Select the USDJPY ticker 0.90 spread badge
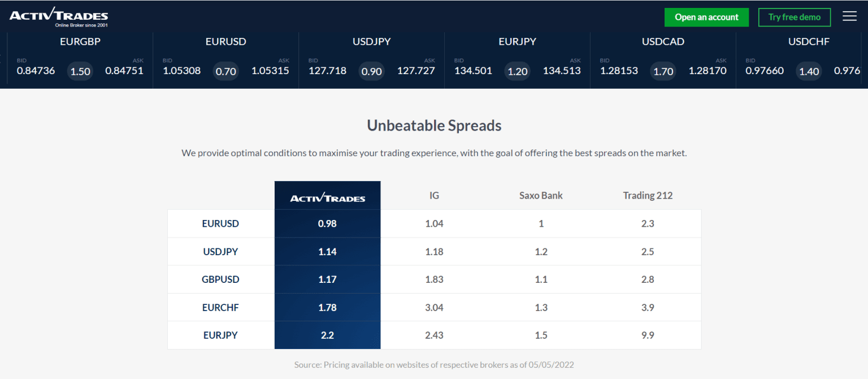The width and height of the screenshot is (868, 379). coord(372,71)
